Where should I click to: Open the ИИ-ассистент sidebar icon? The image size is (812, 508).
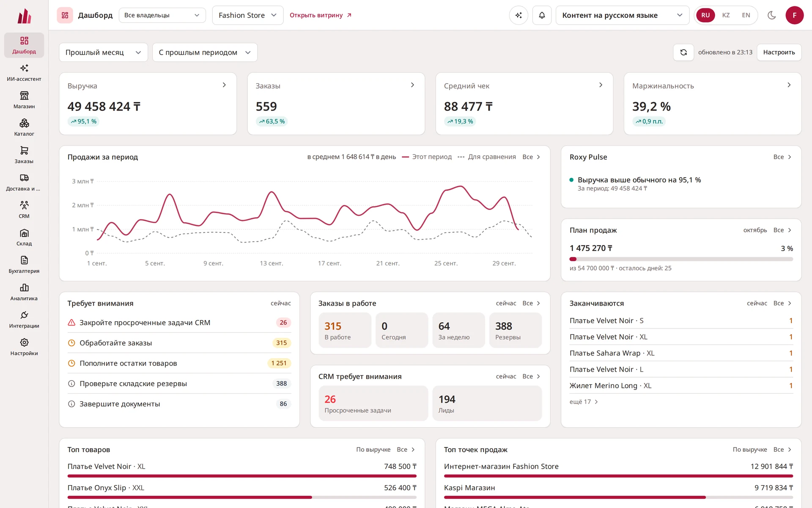(x=24, y=72)
